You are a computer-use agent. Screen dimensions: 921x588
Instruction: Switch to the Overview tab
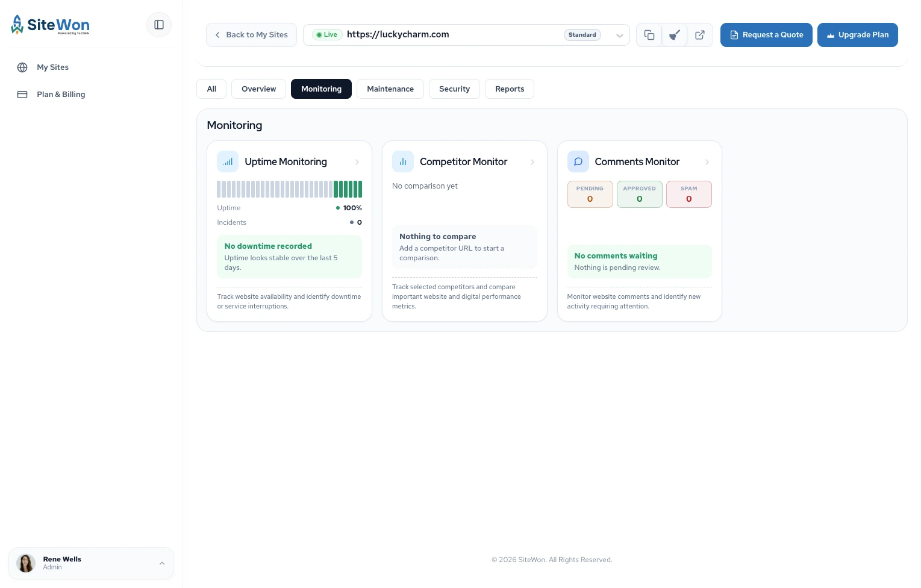pyautogui.click(x=259, y=89)
